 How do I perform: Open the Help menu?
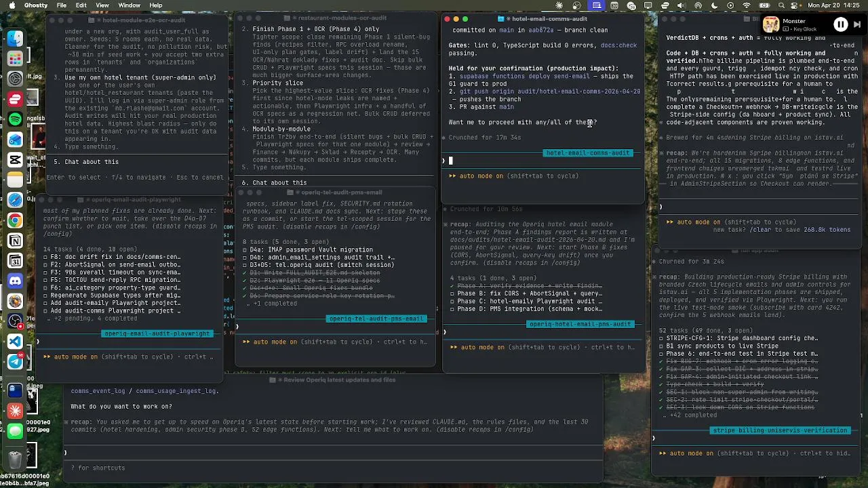(x=155, y=5)
